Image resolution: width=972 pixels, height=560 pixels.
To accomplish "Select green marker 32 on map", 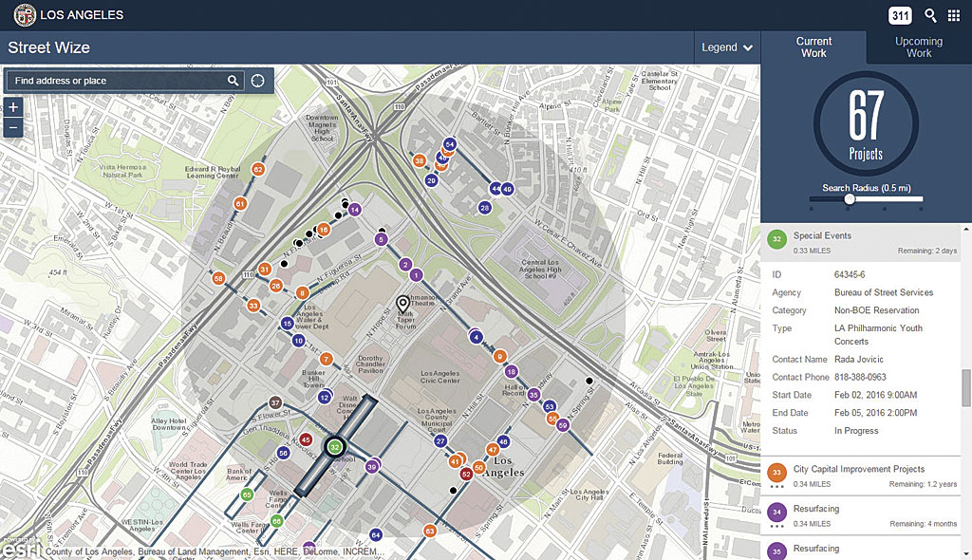I will (334, 446).
